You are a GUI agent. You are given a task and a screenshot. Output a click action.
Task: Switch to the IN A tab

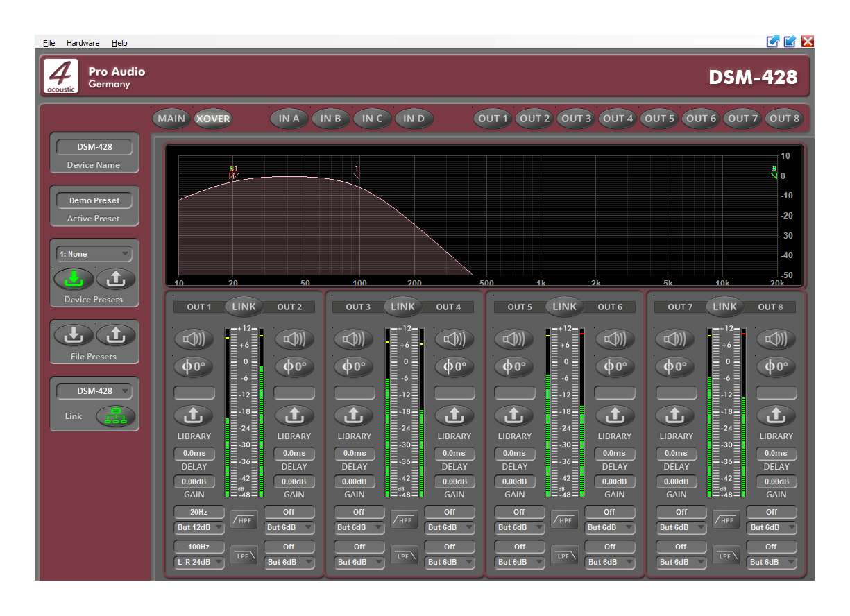(x=289, y=119)
